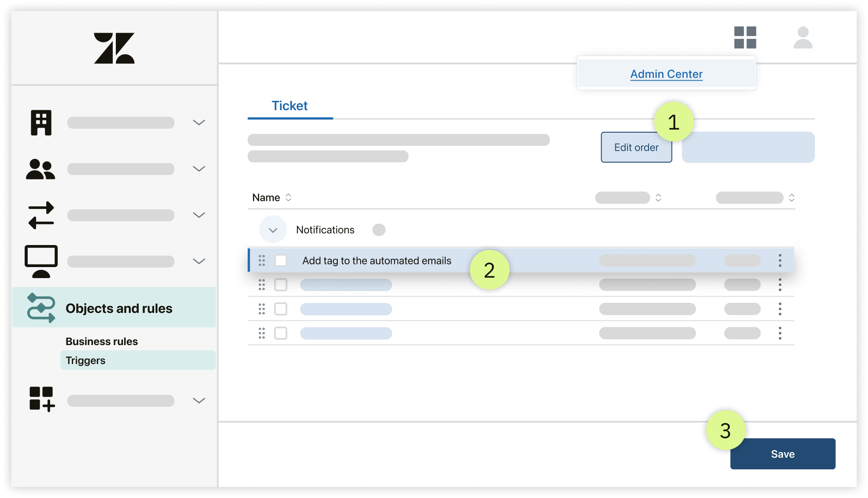Expand the people sidebar section chevron

point(199,169)
